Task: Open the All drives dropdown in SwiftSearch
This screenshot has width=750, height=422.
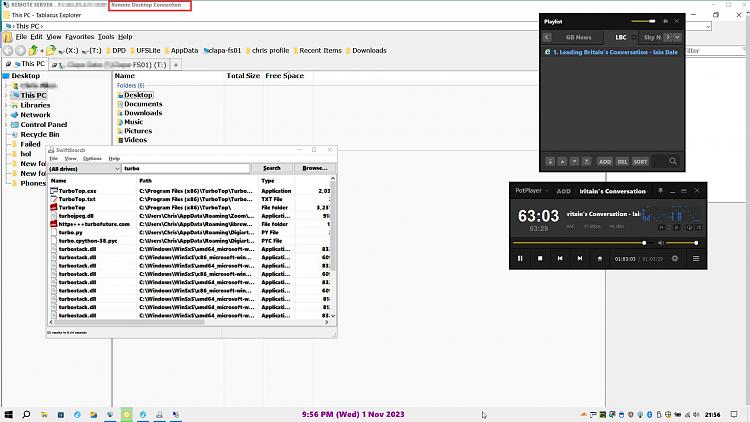Action: tap(84, 169)
